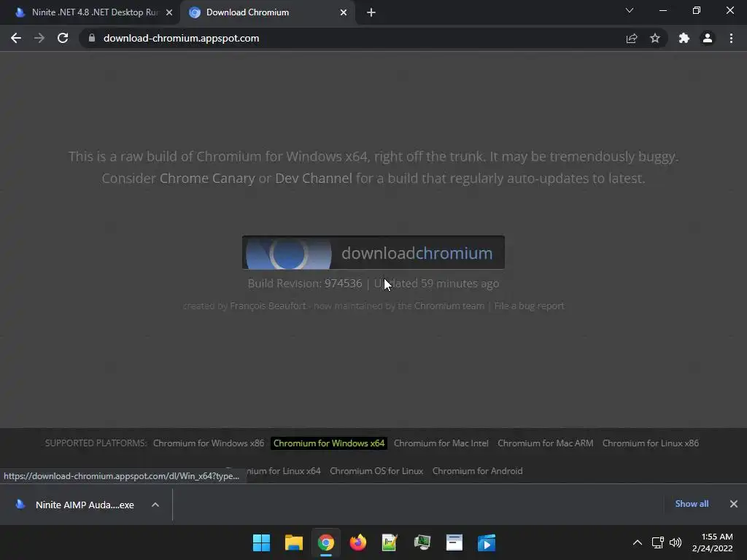The height and width of the screenshot is (560, 747).
Task: Expand the tab search chevron
Action: (x=630, y=10)
